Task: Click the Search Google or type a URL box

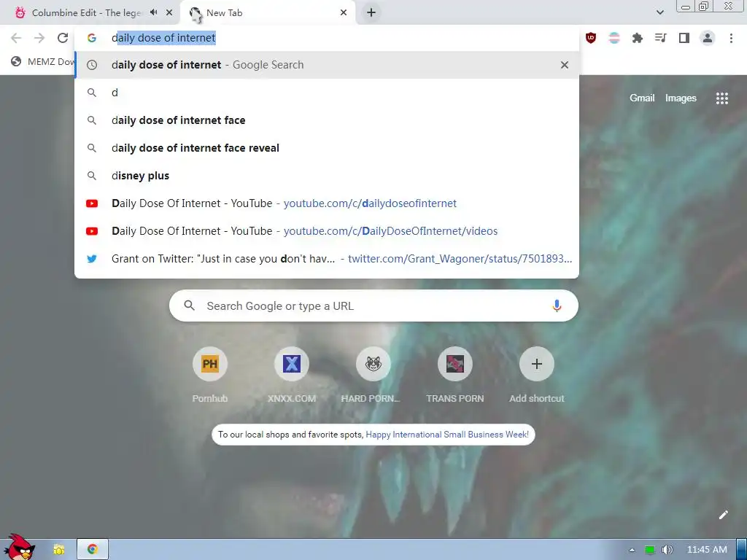Action: click(373, 306)
